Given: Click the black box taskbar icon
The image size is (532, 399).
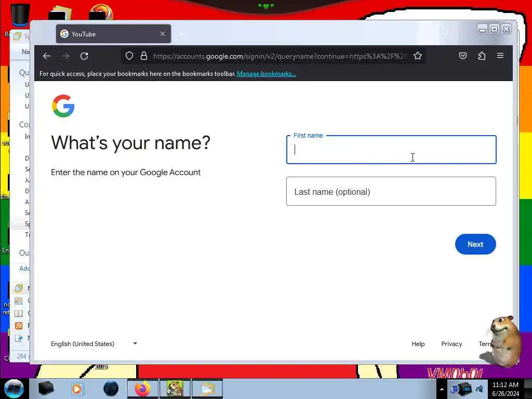Looking at the screenshot, I should (46, 389).
